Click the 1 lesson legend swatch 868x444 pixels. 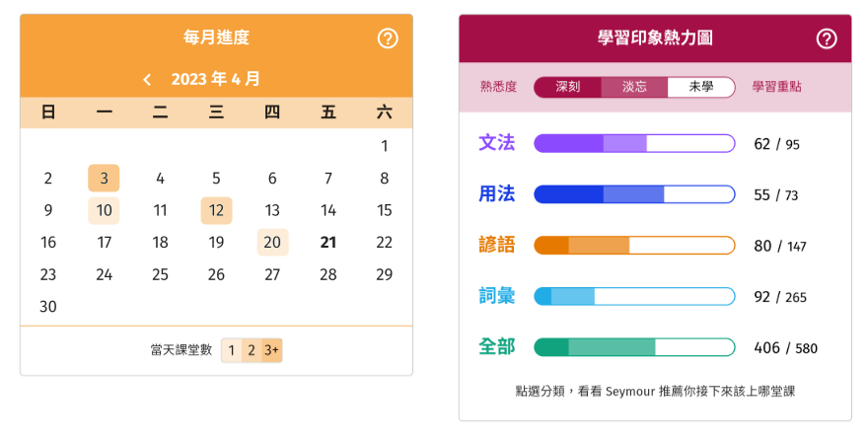point(231,350)
